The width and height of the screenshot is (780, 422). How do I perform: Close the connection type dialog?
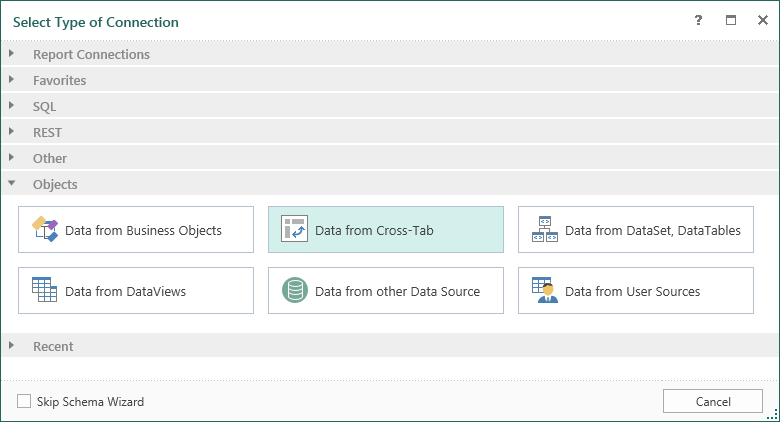761,20
